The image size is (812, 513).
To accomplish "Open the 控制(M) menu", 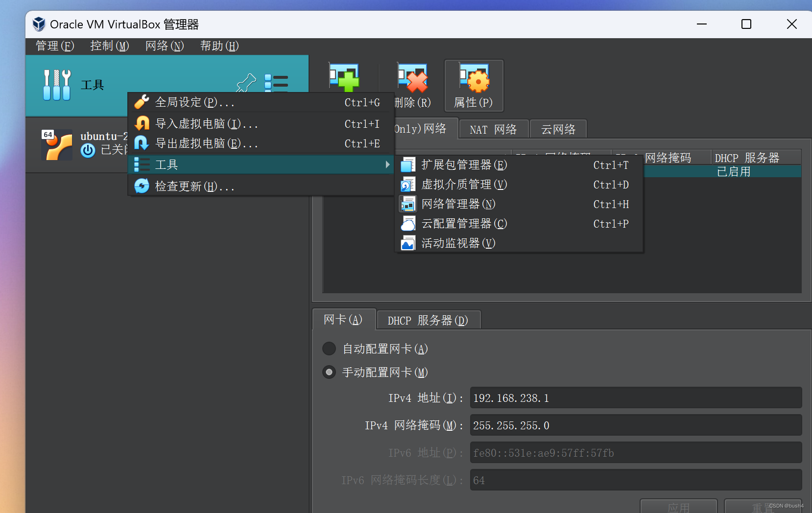I will [110, 46].
